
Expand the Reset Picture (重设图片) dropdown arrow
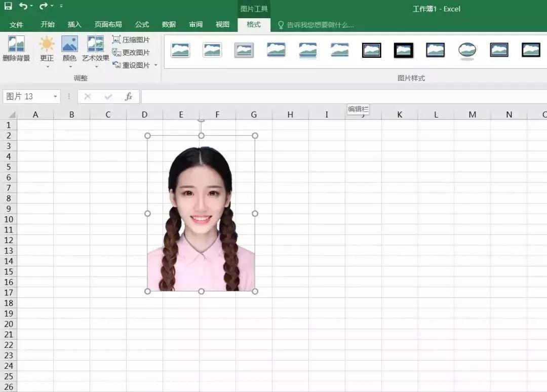156,65
